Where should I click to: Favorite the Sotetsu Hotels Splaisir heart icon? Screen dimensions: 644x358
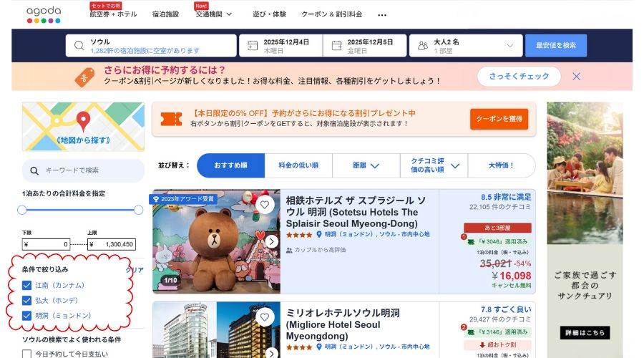click(265, 205)
